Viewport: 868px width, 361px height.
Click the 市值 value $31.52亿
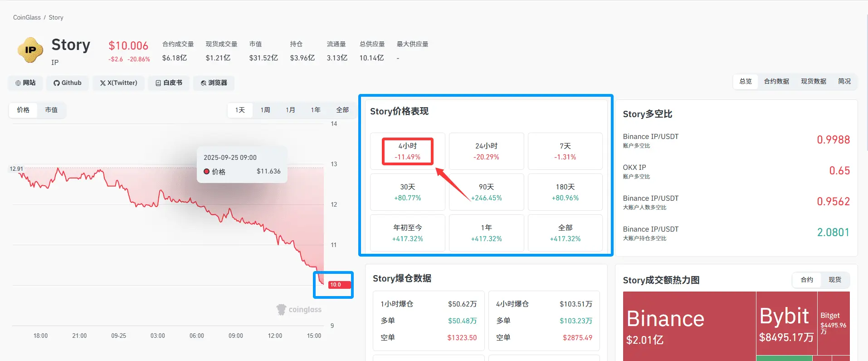pos(263,58)
